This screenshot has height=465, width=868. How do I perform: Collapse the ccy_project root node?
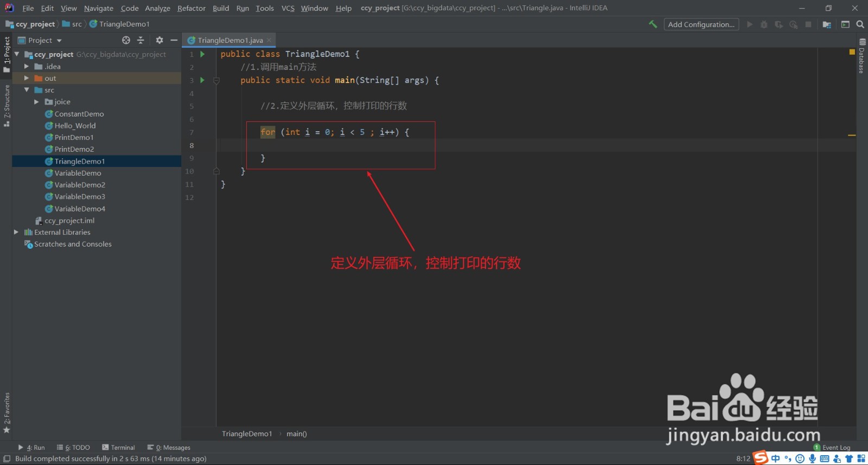[17, 54]
